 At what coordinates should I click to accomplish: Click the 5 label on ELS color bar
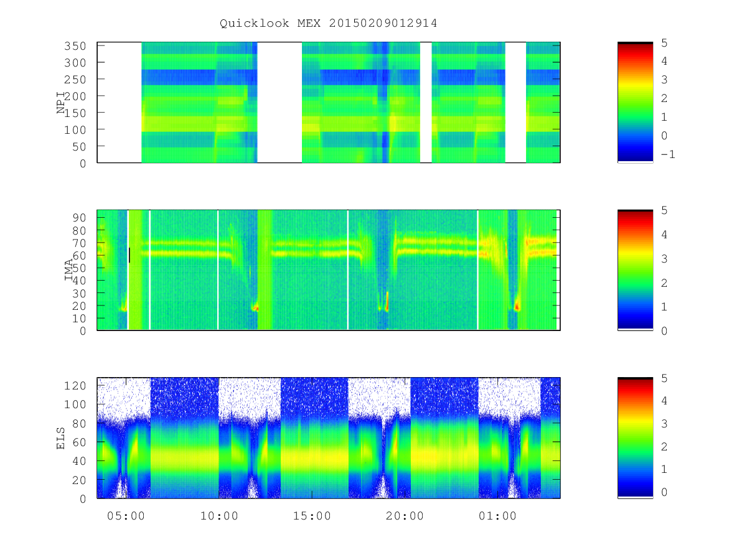coord(664,378)
